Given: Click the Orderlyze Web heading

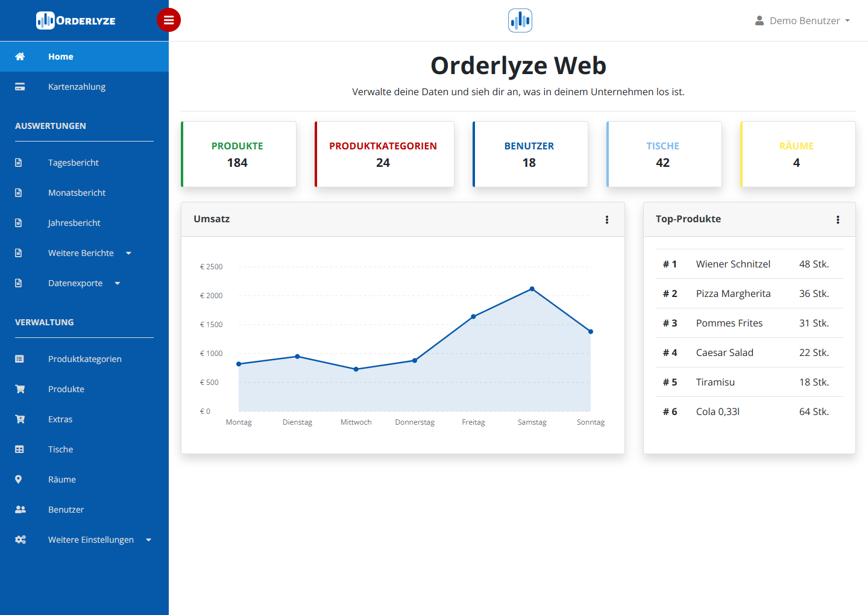Looking at the screenshot, I should pyautogui.click(x=518, y=66).
